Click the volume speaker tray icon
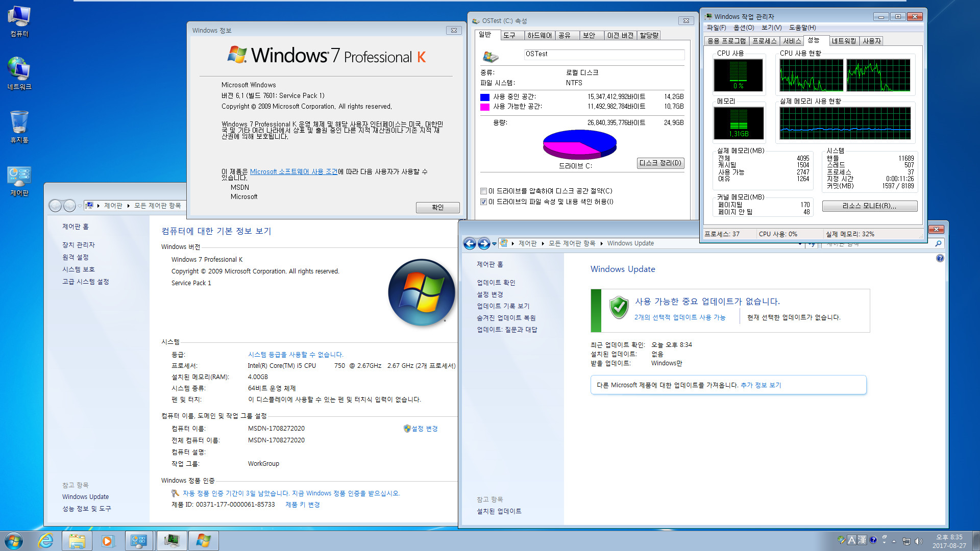Image resolution: width=980 pixels, height=551 pixels. pos(919,541)
